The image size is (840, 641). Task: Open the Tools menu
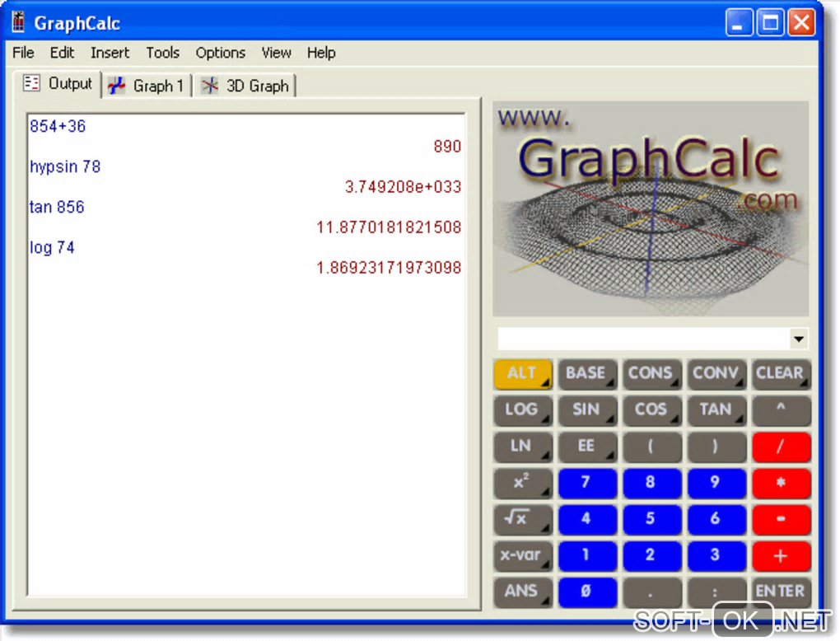[x=162, y=53]
